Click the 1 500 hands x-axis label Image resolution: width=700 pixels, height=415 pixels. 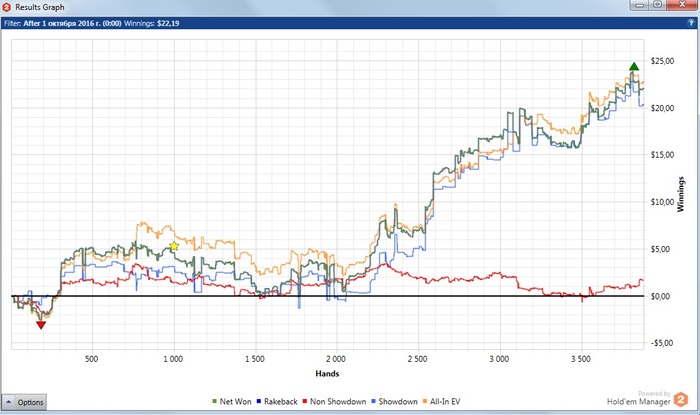coord(254,359)
